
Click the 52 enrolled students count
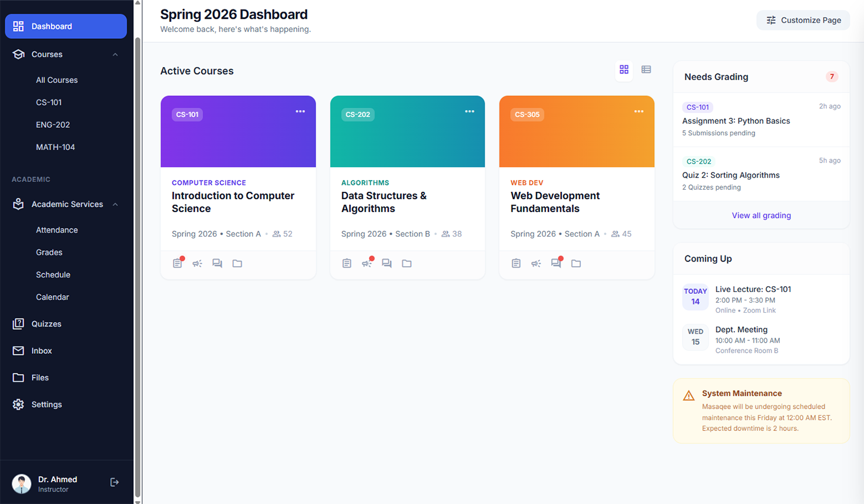282,234
